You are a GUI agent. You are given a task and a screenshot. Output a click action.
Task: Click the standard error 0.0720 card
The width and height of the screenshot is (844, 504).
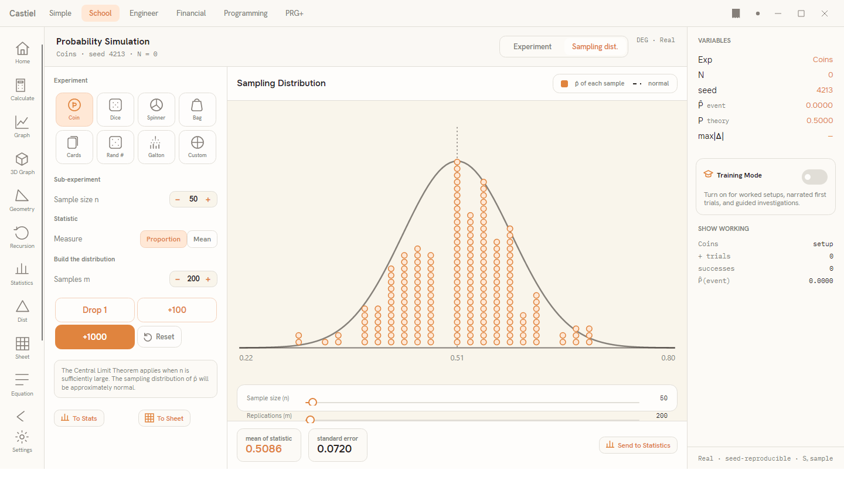[x=338, y=445]
